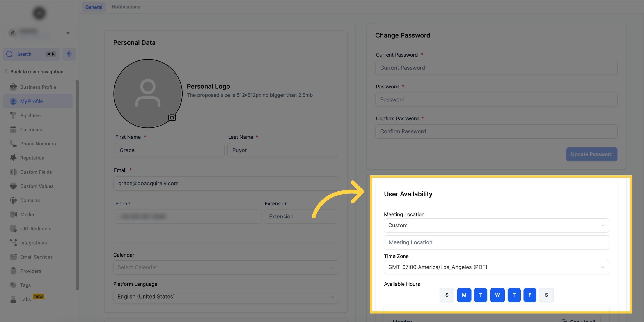This screenshot has height=322, width=644.
Task: Click the Reputation sidebar icon
Action: [32, 158]
